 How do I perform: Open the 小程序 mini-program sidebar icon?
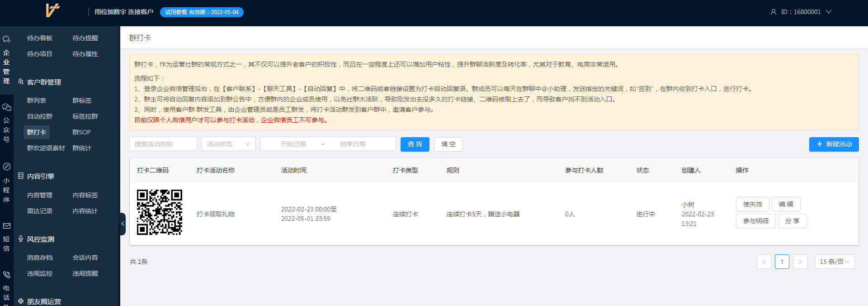coord(6,167)
